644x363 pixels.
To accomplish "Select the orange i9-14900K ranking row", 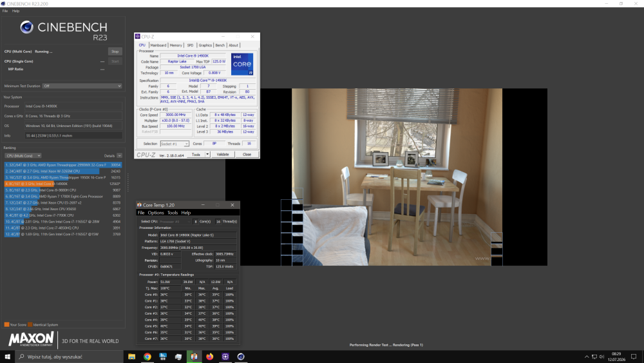I will coord(63,184).
